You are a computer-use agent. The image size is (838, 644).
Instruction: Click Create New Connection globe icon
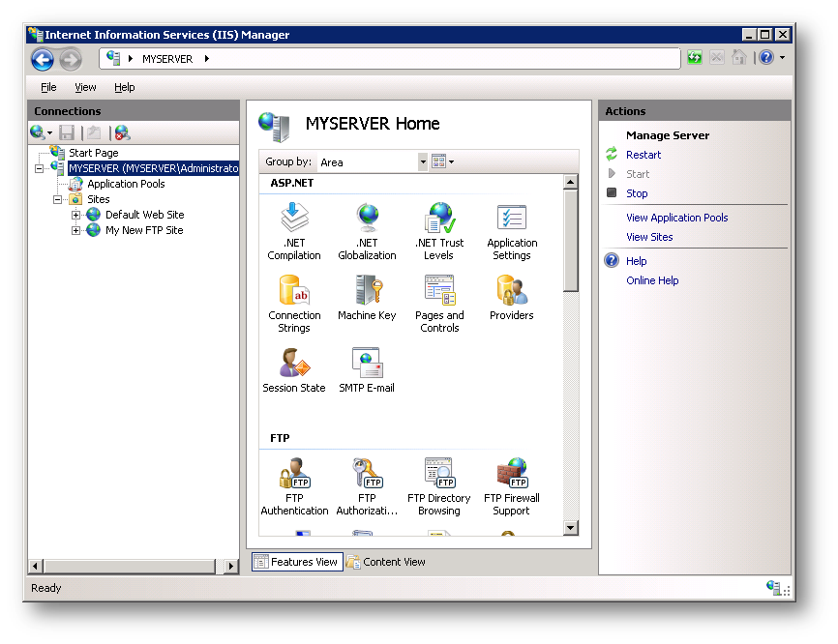38,132
